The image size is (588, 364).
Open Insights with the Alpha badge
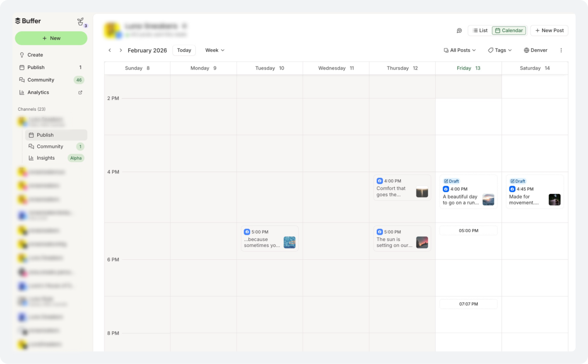click(x=56, y=158)
